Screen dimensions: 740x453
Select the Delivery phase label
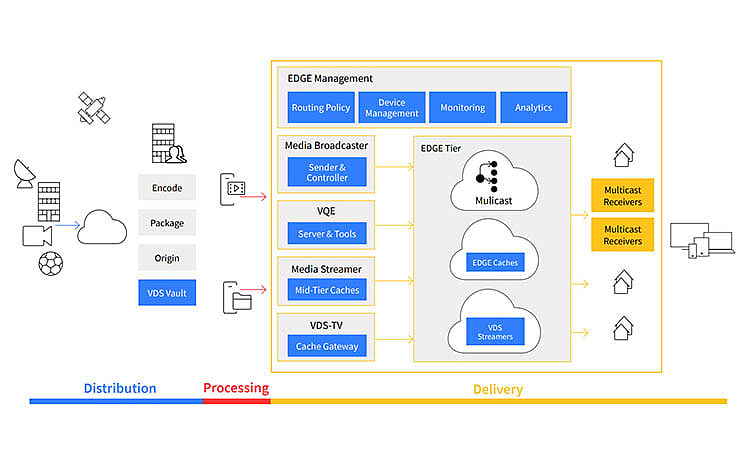click(497, 388)
